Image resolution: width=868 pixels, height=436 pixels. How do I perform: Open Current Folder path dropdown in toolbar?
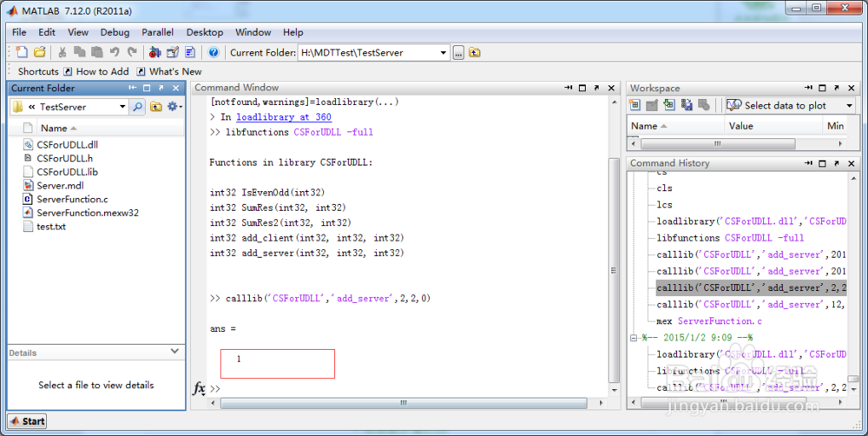(444, 53)
